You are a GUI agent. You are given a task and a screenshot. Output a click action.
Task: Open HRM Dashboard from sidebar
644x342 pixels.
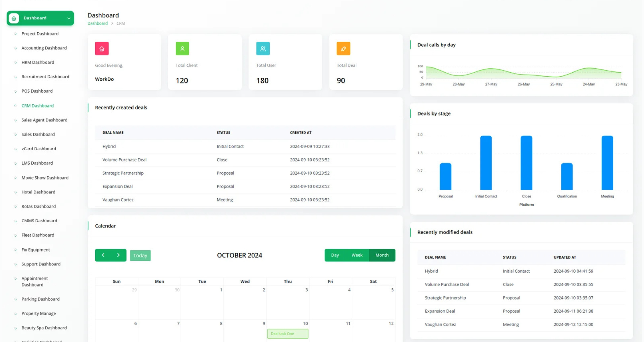[x=38, y=62]
